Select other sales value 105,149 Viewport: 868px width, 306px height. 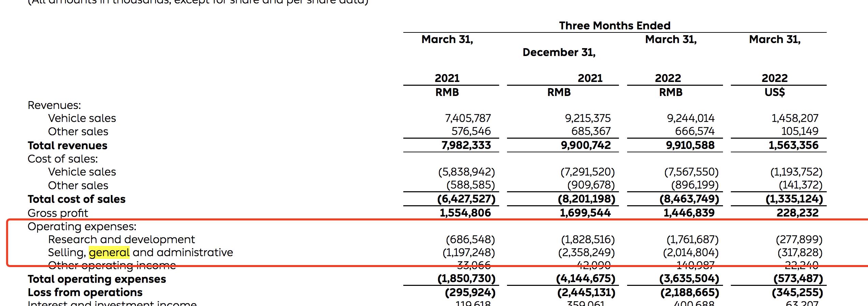click(x=800, y=131)
